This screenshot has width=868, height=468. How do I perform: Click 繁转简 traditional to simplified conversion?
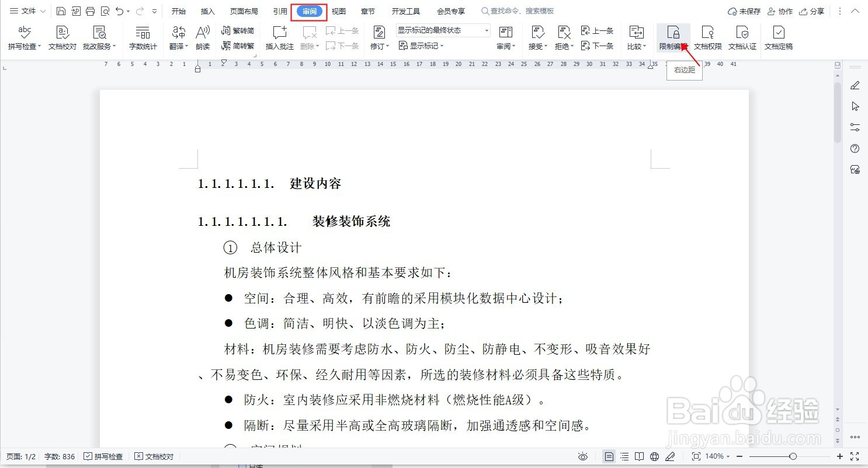(x=238, y=30)
